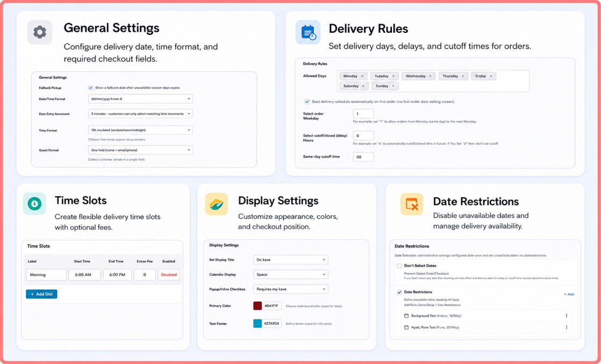Click the General Settings gear icon
Viewport: 601px width, 364px height.
click(39, 32)
